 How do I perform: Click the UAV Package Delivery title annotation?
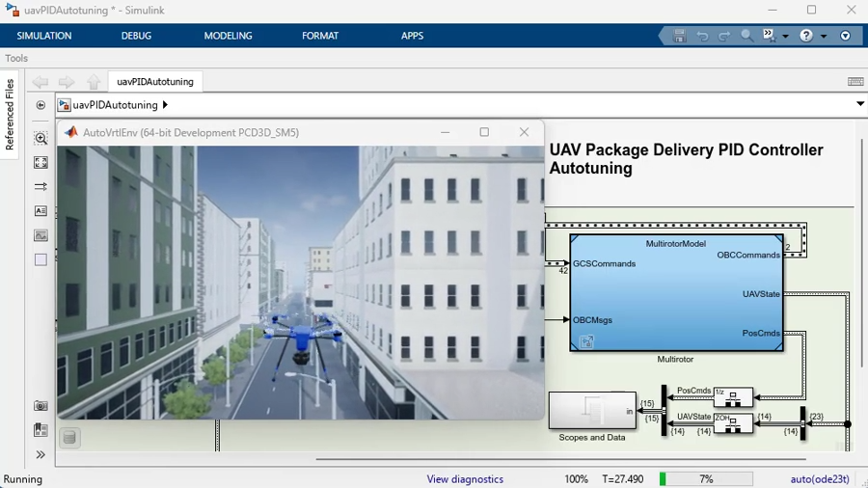[x=686, y=159]
